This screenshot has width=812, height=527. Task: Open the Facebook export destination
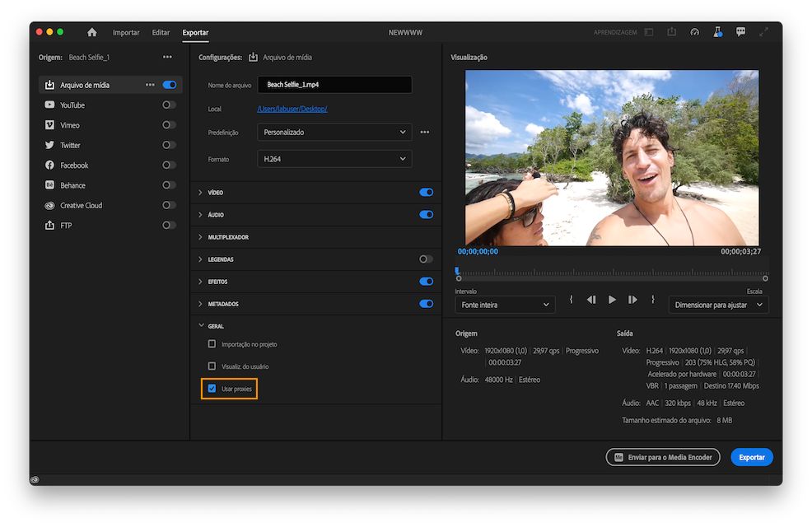pyautogui.click(x=49, y=165)
